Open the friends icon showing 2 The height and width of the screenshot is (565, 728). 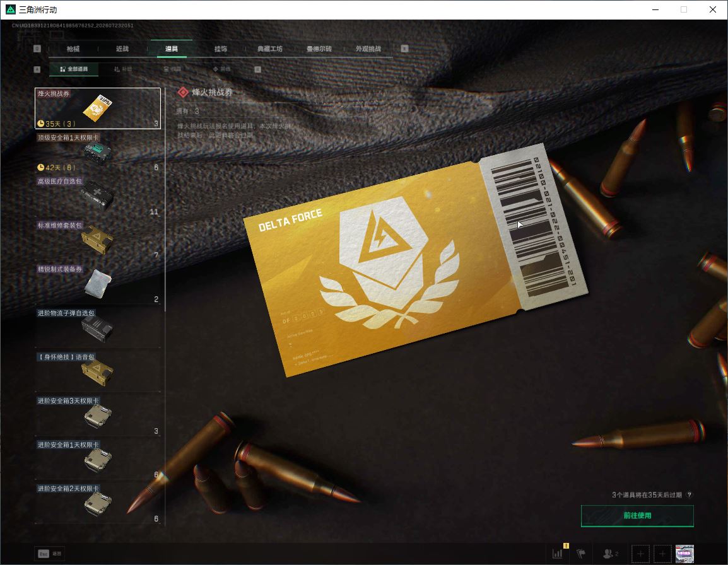610,554
